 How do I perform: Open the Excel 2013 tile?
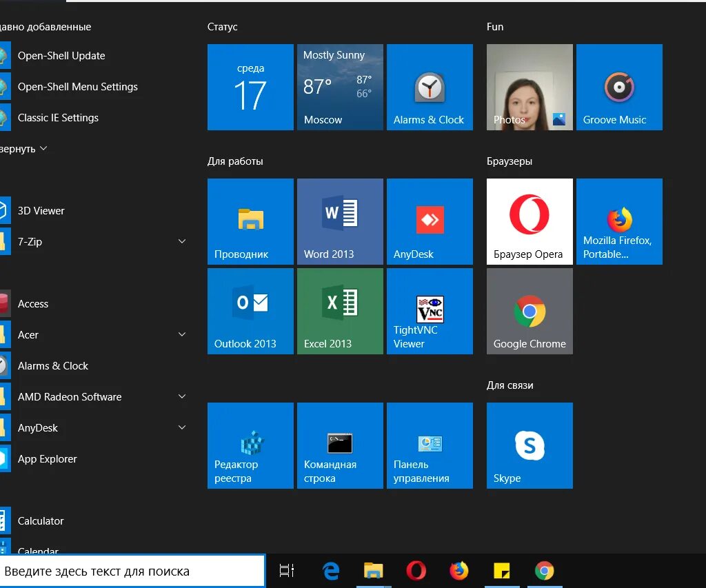(340, 311)
